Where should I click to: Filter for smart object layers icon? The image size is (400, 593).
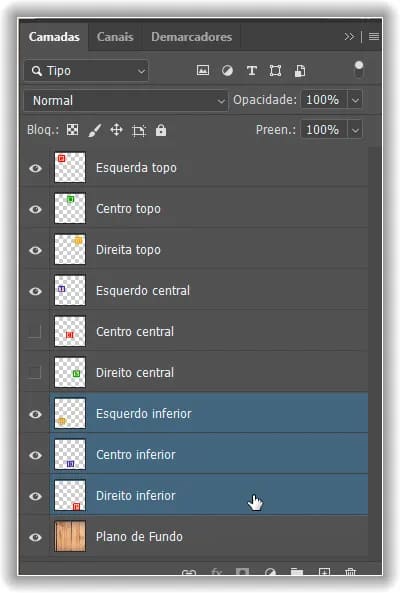[300, 71]
